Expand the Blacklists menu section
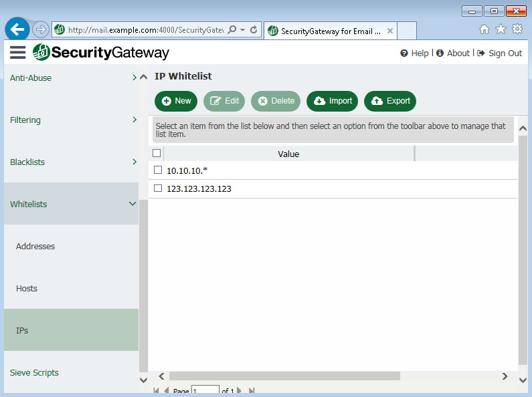Viewport: 532px width, 397px height. [71, 162]
